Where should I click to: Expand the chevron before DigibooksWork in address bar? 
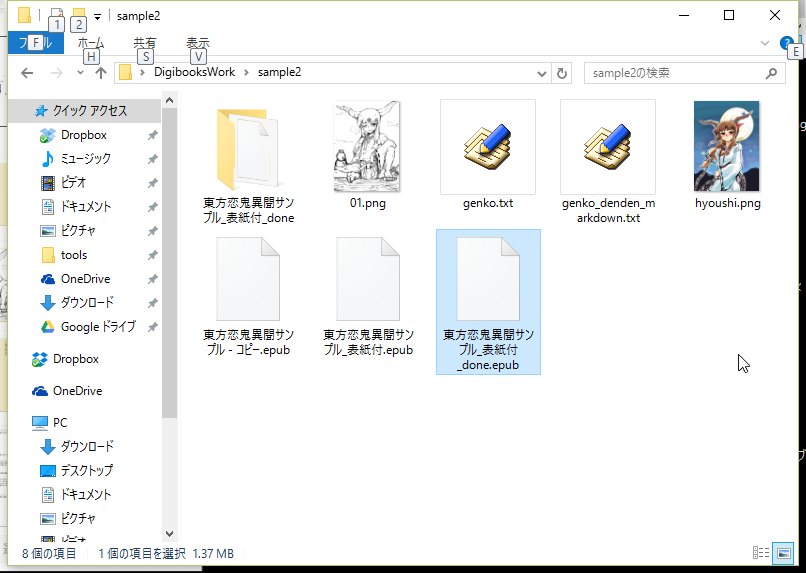click(x=142, y=73)
